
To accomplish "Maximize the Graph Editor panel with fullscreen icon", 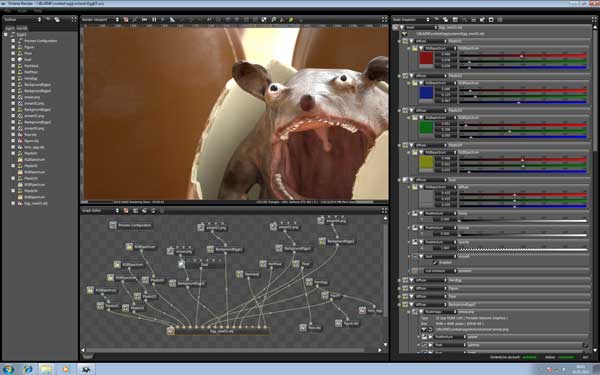I will (x=384, y=210).
